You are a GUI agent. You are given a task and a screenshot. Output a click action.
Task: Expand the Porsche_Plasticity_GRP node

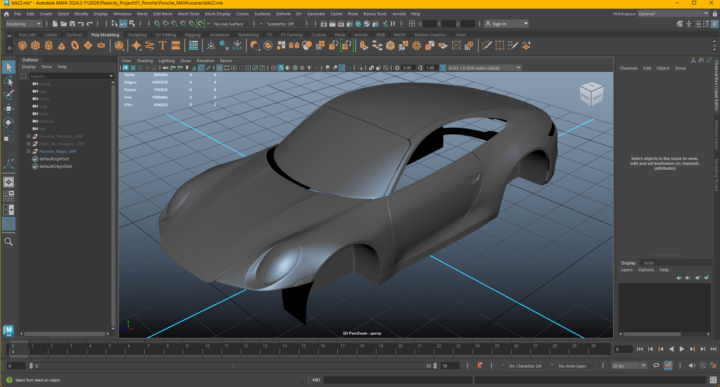coord(28,136)
